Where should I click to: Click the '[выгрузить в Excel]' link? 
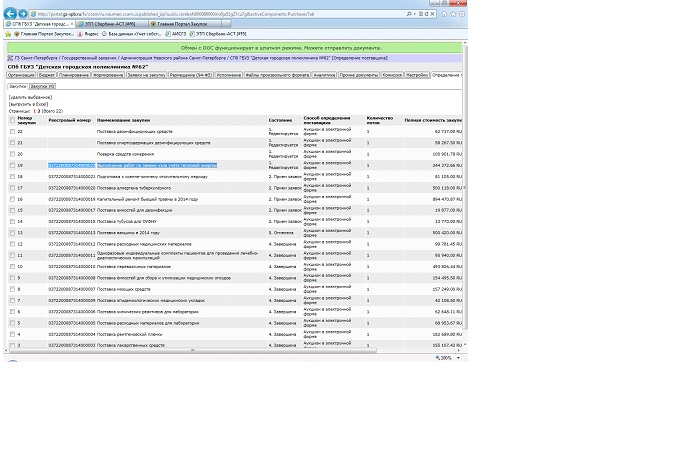tap(28, 104)
